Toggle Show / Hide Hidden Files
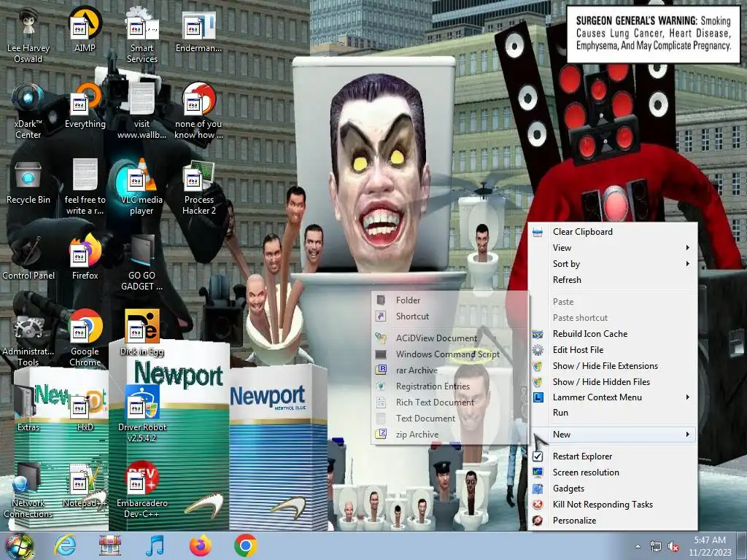Viewport: 747px width, 560px height. click(612, 382)
